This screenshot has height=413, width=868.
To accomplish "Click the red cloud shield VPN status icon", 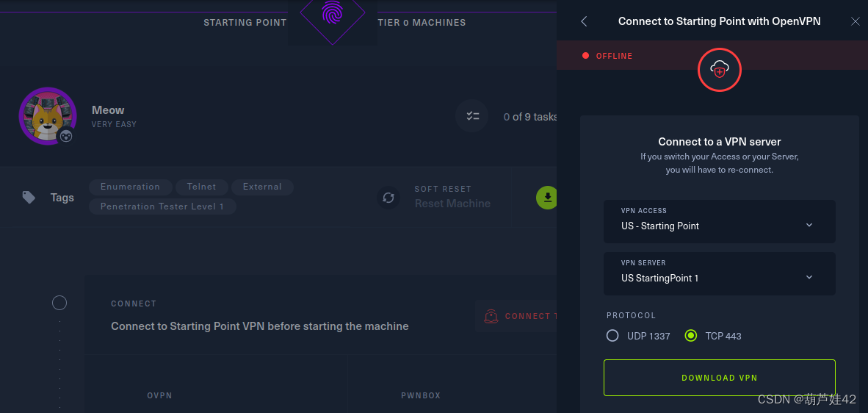I will [x=719, y=70].
